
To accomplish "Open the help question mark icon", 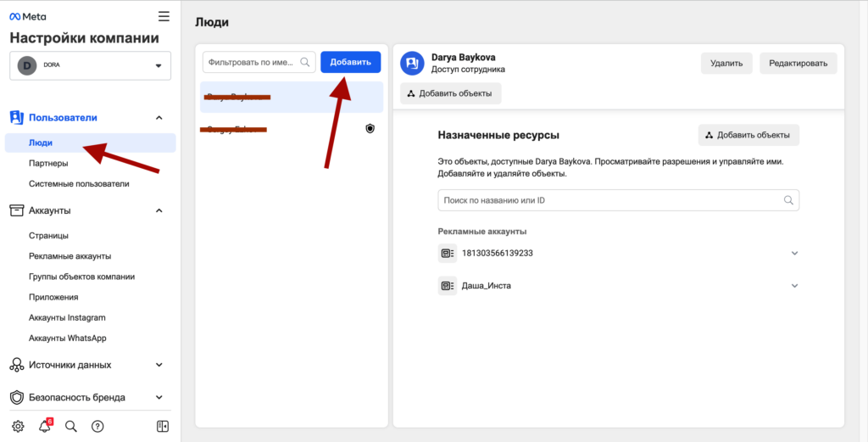I will pos(97,426).
